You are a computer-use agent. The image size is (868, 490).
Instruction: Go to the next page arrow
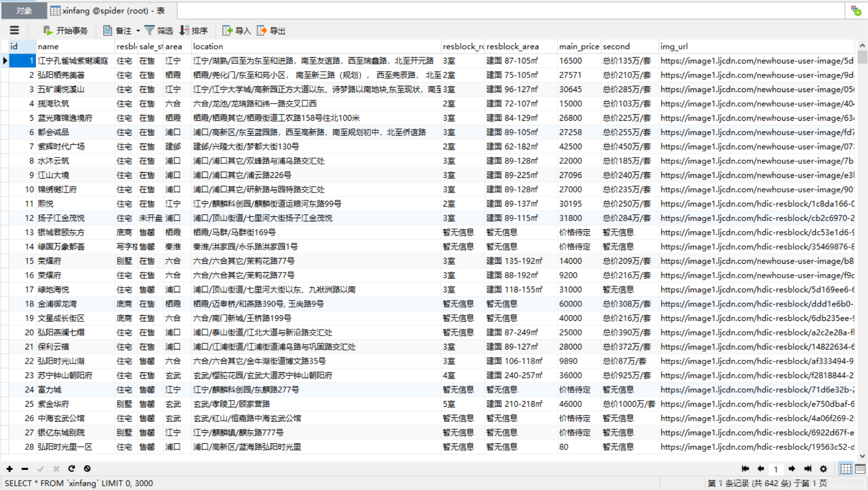coord(792,469)
